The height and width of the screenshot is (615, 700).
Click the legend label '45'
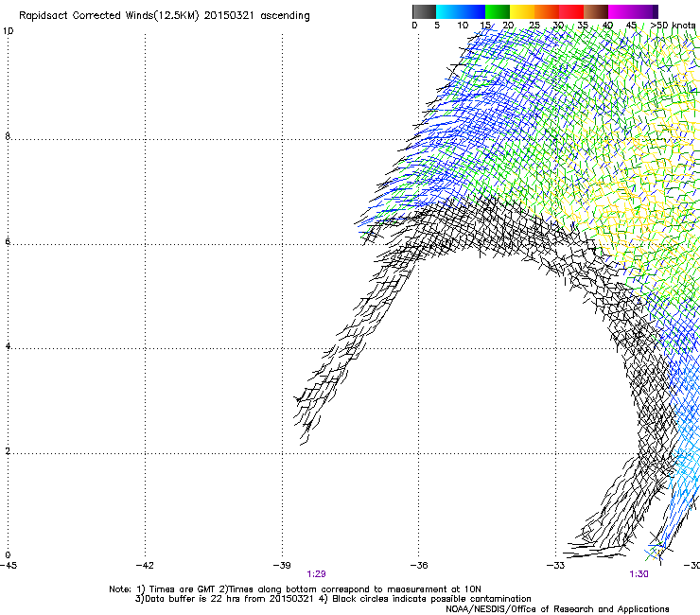coord(631,26)
